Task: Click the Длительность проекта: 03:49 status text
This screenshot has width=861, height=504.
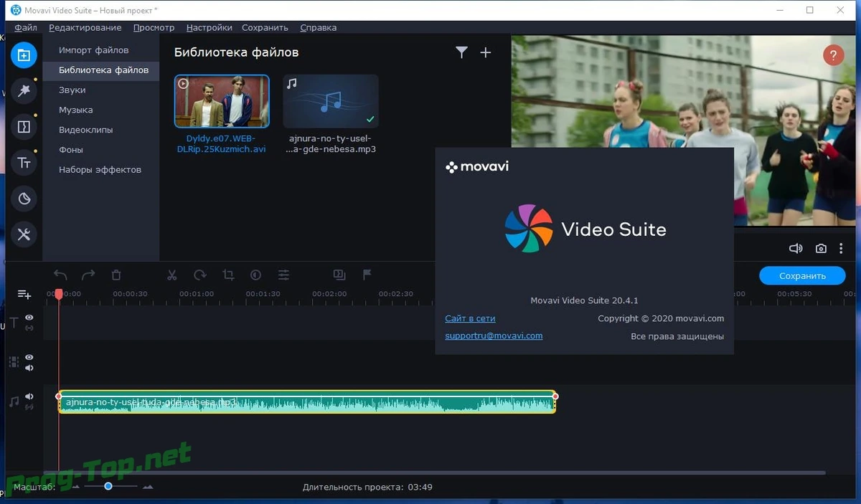Action: 367,488
